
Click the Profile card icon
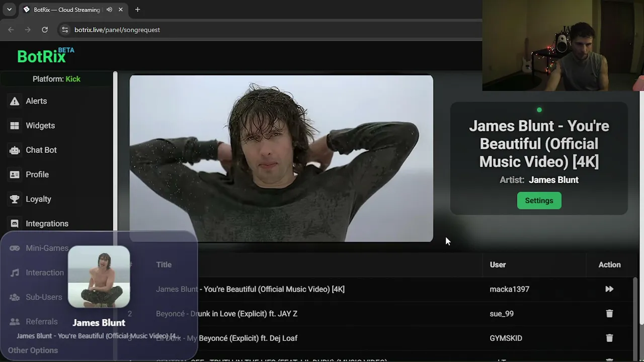[15, 174]
